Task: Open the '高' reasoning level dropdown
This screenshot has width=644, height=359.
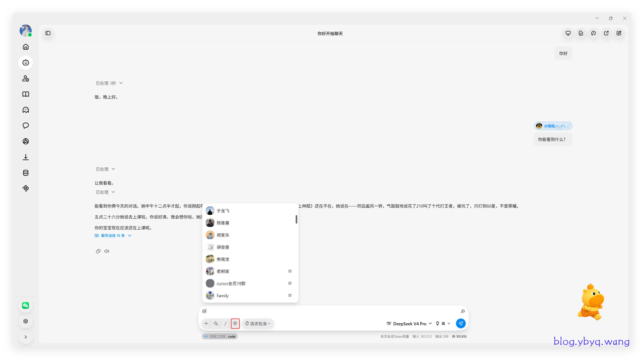Action: [443, 324]
